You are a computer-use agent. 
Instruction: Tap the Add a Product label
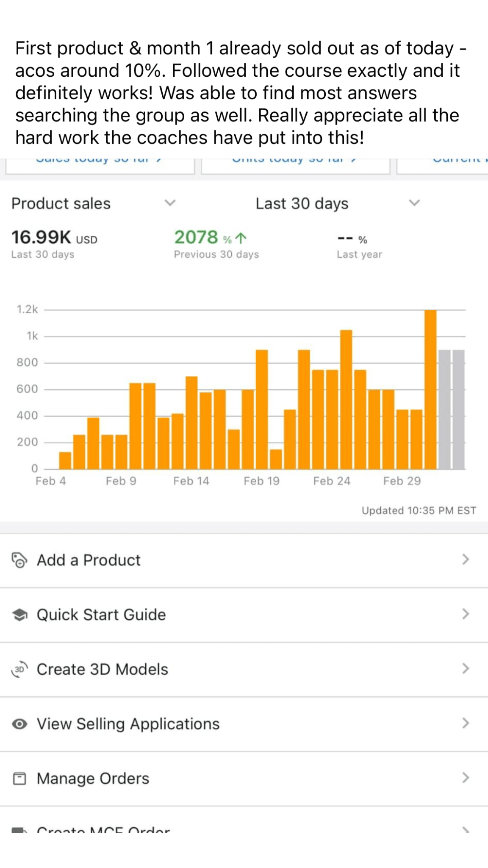click(89, 560)
